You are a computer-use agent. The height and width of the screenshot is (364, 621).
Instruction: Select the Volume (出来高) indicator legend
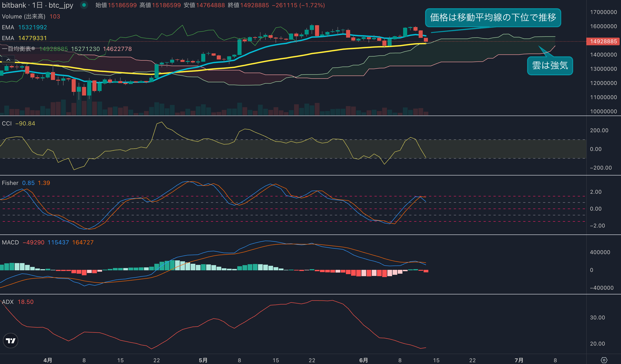(24, 16)
